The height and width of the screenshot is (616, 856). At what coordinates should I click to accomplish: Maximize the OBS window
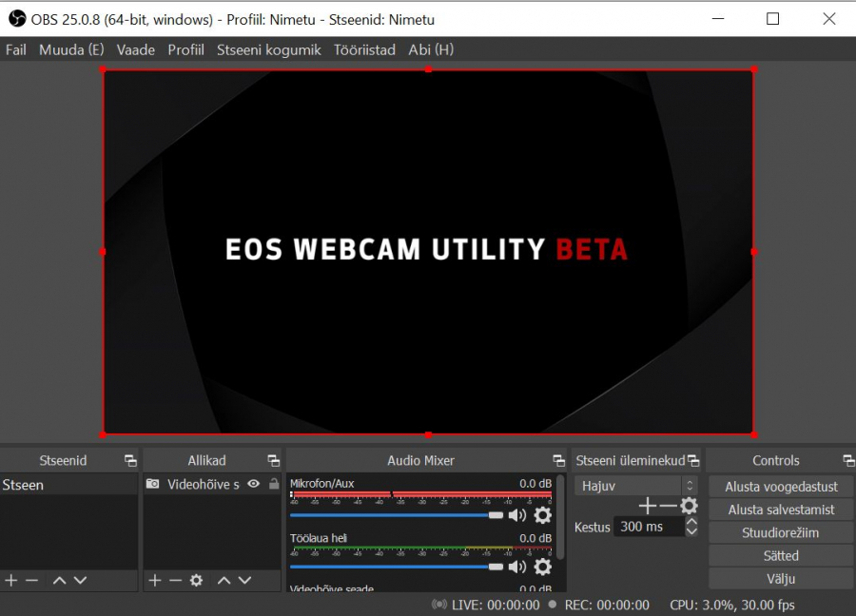[x=772, y=19]
